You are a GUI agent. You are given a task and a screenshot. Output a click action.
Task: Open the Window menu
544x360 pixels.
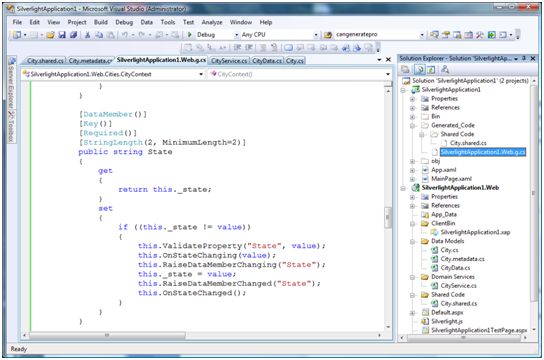(241, 22)
